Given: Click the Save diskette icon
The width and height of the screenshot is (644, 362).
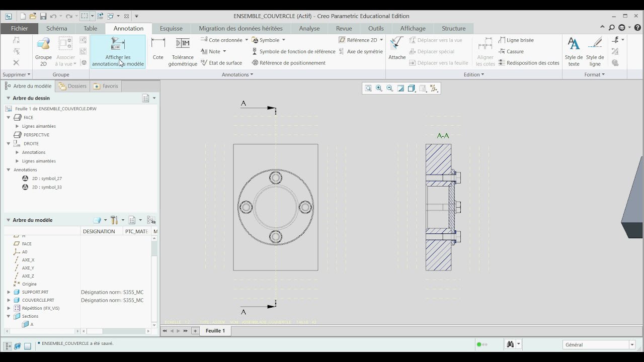Looking at the screenshot, I should click(43, 16).
